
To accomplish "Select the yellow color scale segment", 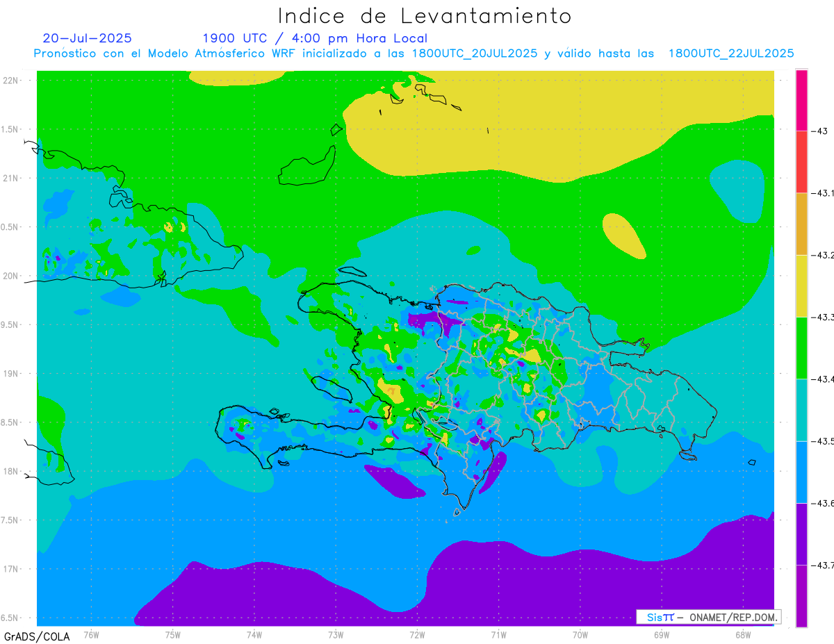I will coord(801,286).
